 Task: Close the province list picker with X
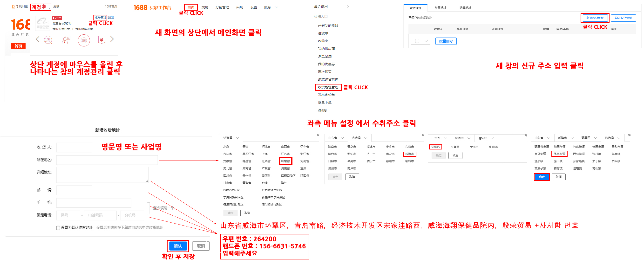318,135
